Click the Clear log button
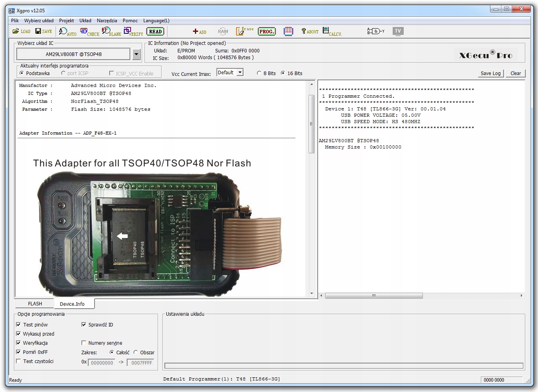This screenshot has width=538, height=392. (x=515, y=73)
